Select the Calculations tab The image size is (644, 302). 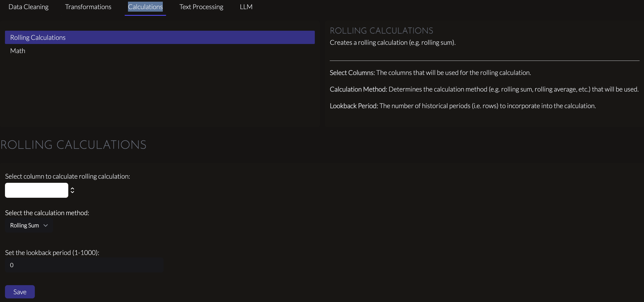[x=145, y=7]
